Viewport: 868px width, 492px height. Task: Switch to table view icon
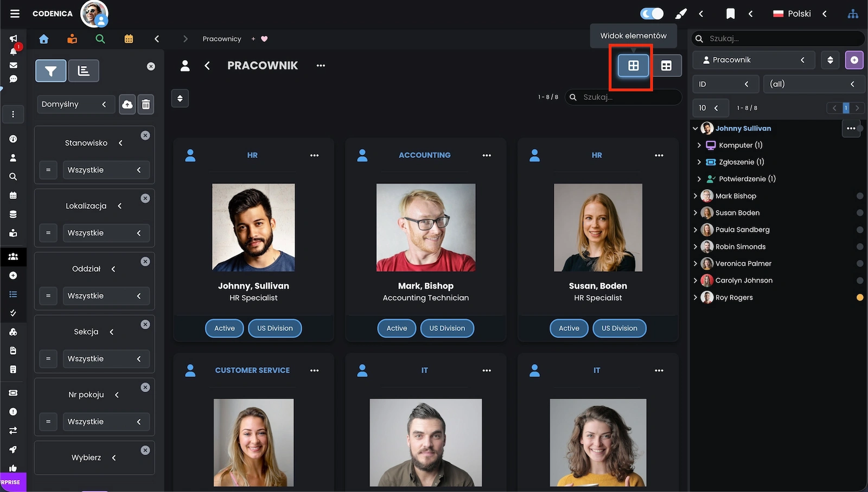click(x=666, y=66)
